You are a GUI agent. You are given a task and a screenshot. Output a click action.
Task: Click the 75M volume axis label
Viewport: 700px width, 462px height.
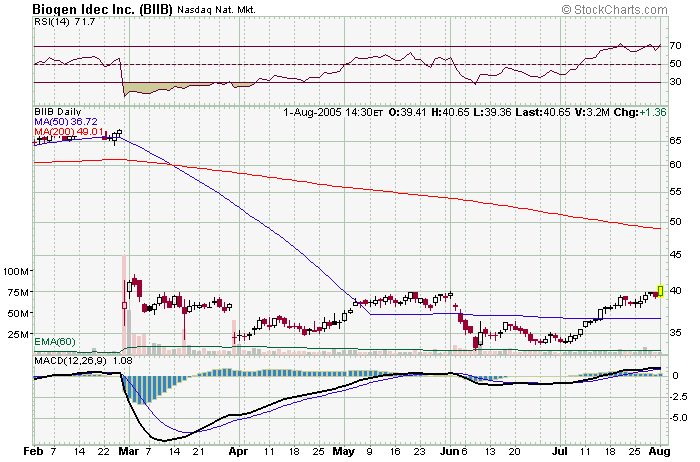point(19,292)
